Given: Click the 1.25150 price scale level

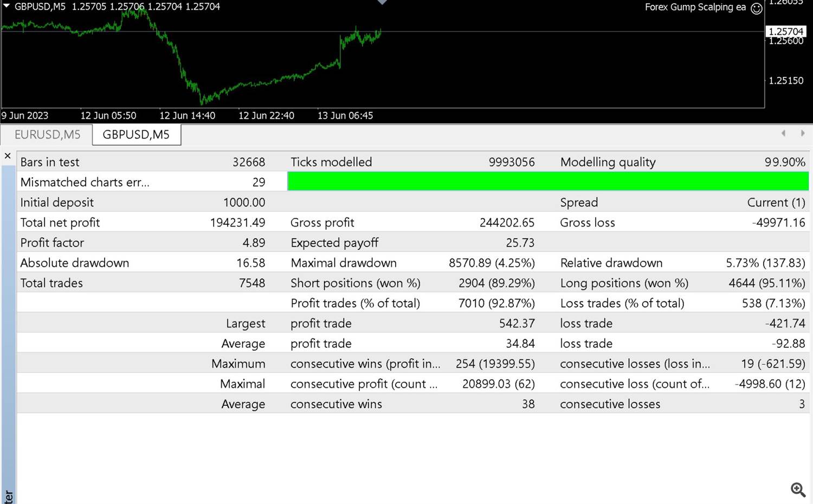Looking at the screenshot, I should click(786, 81).
